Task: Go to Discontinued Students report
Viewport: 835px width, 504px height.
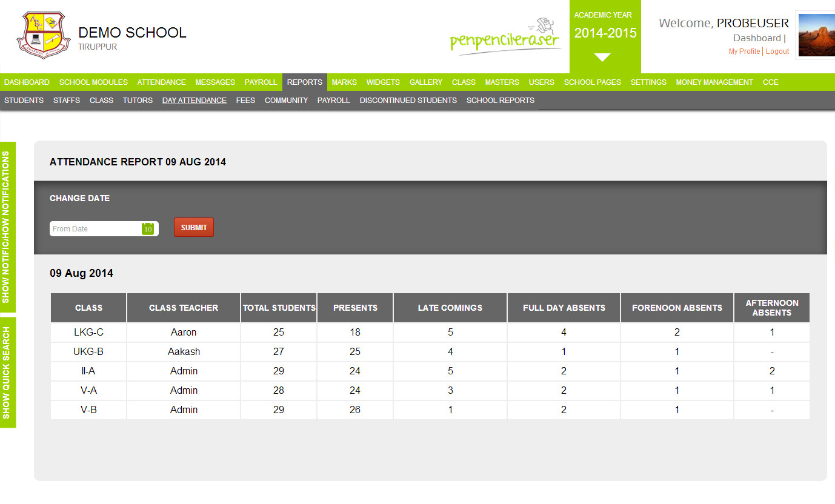Action: point(408,101)
